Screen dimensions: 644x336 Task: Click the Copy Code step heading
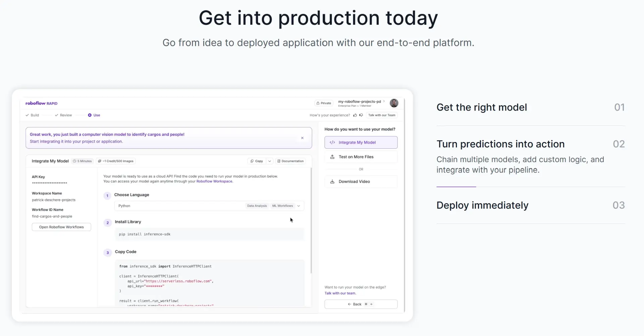click(x=125, y=252)
